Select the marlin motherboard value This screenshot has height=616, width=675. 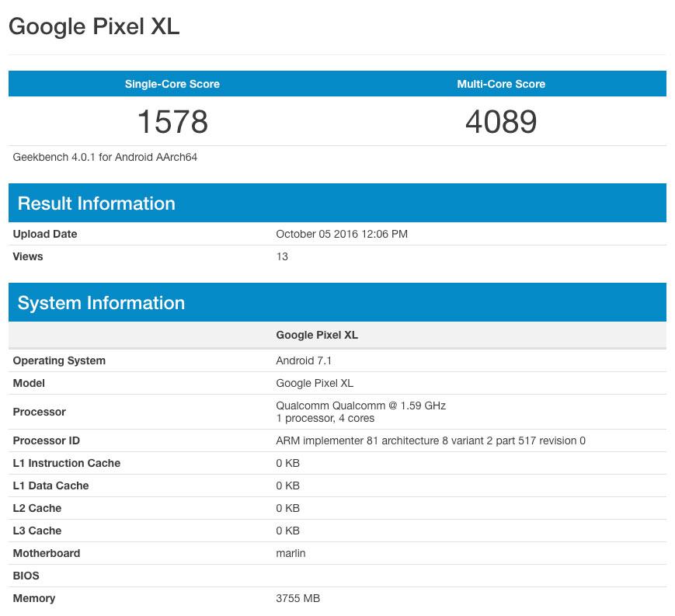291,553
